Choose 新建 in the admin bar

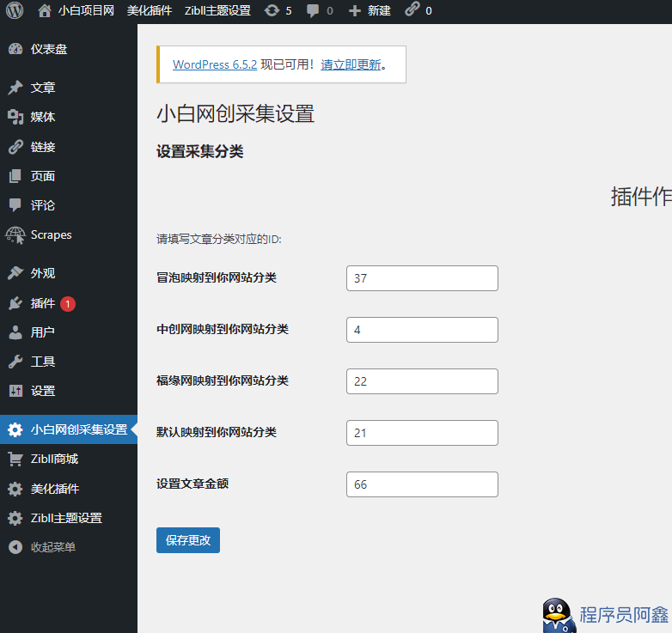[x=379, y=10]
